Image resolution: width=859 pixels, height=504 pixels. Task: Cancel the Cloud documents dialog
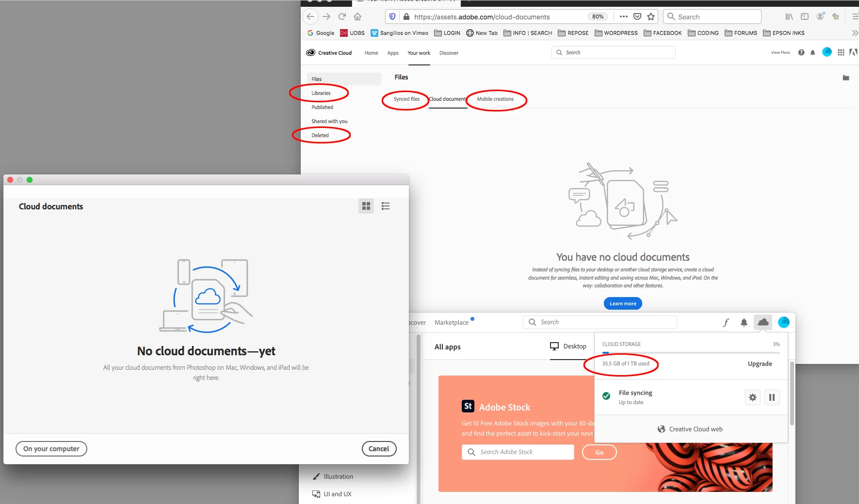[x=379, y=449]
